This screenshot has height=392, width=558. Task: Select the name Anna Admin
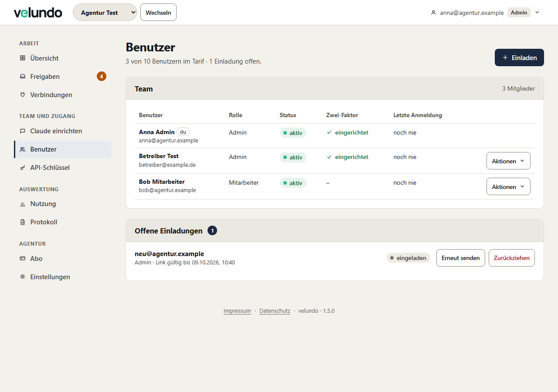[x=157, y=132]
